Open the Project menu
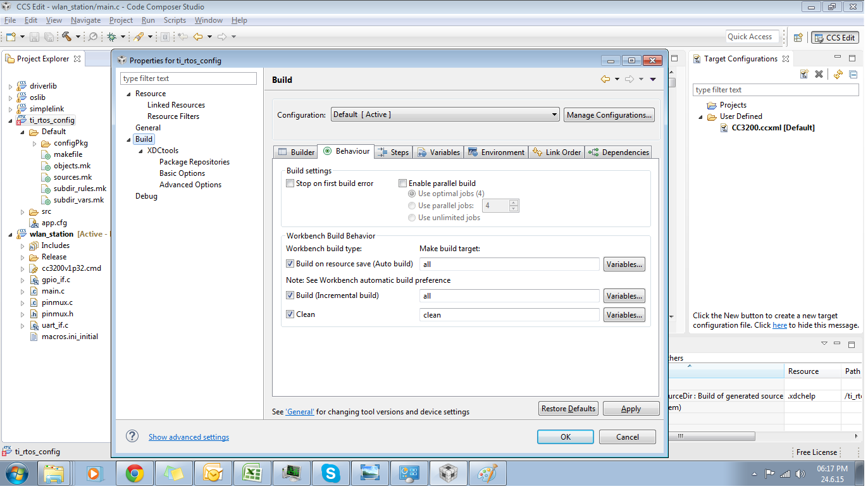This screenshot has height=496, width=868. click(121, 20)
